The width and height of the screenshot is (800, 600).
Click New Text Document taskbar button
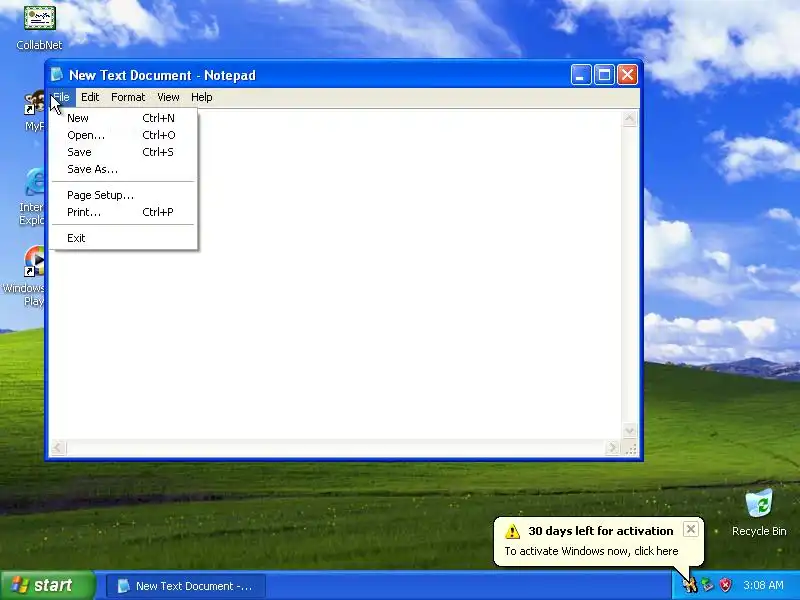tap(186, 586)
